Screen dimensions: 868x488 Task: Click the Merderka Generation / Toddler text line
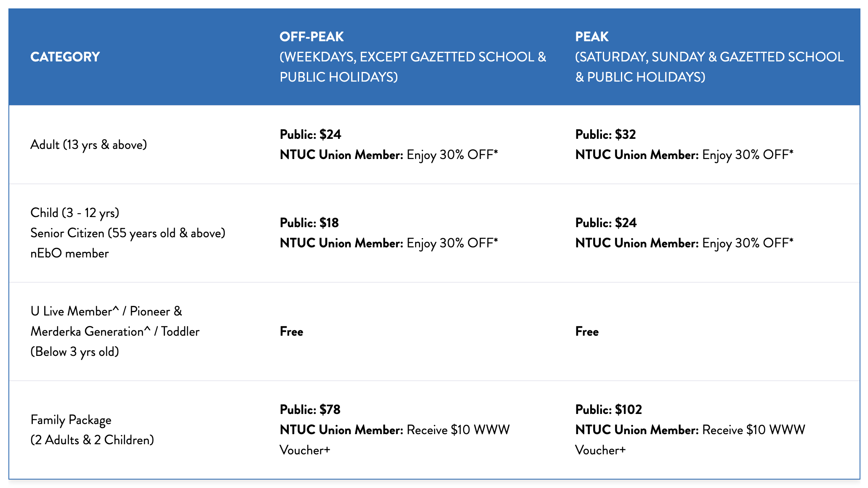click(115, 332)
